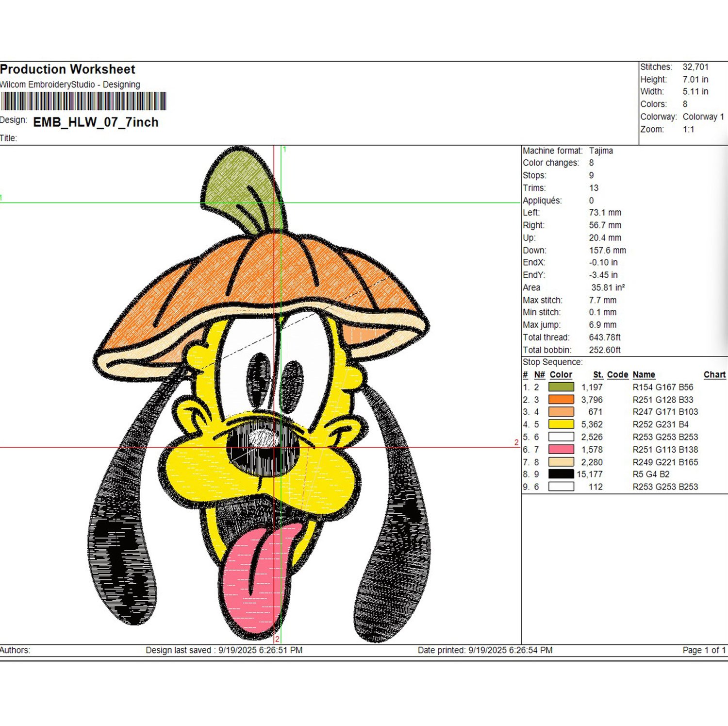Select the Left value "73.1 mm"

click(x=605, y=213)
